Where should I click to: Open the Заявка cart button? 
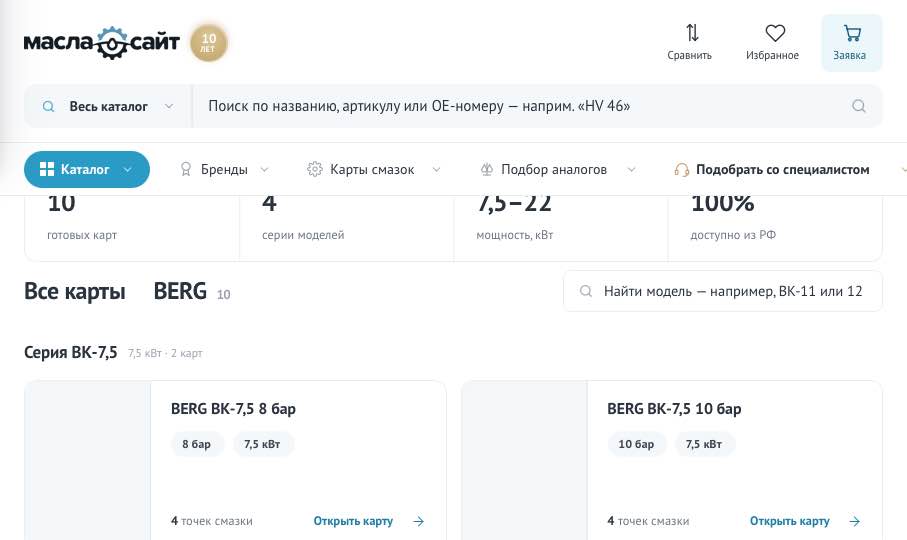pos(851,43)
